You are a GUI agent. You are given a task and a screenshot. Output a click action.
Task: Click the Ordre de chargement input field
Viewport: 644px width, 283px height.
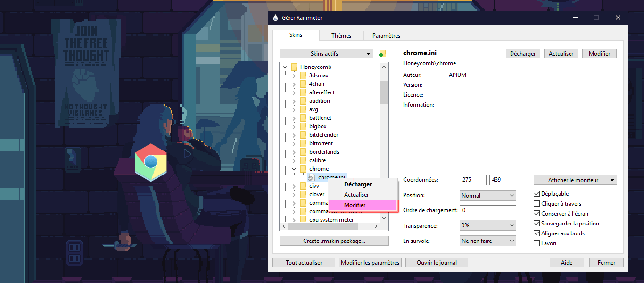(488, 210)
